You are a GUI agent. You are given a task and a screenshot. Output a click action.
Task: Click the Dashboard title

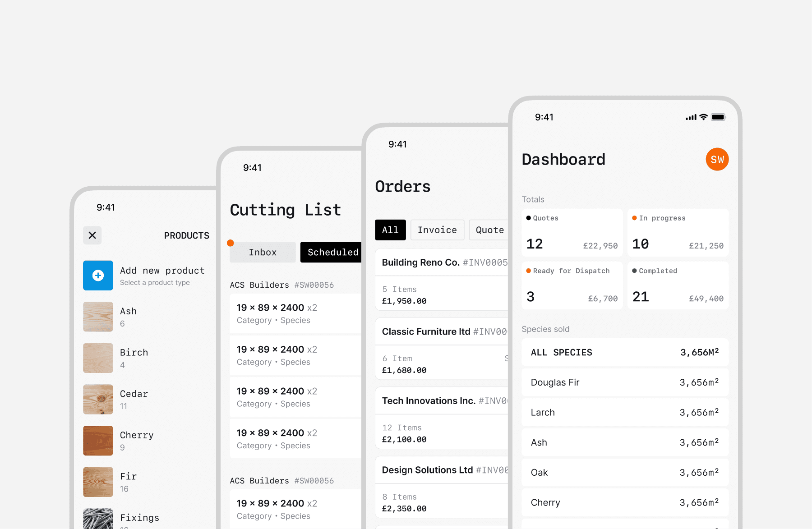[563, 159]
